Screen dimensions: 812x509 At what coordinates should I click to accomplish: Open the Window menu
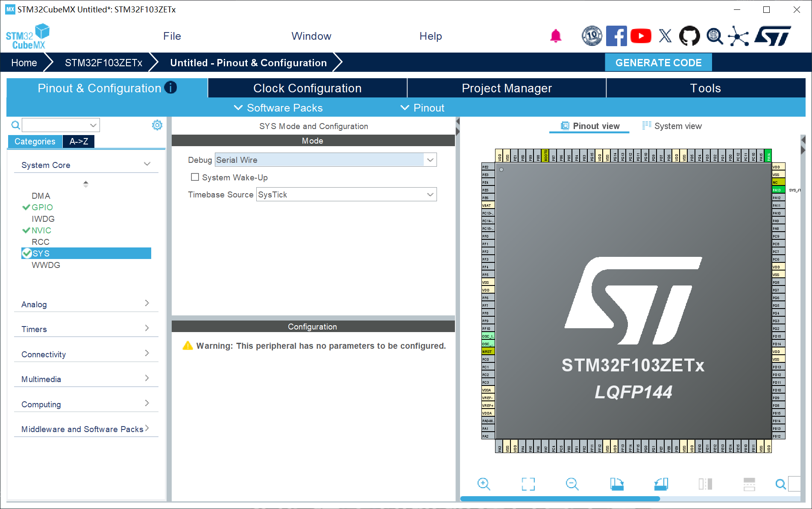[x=311, y=36]
